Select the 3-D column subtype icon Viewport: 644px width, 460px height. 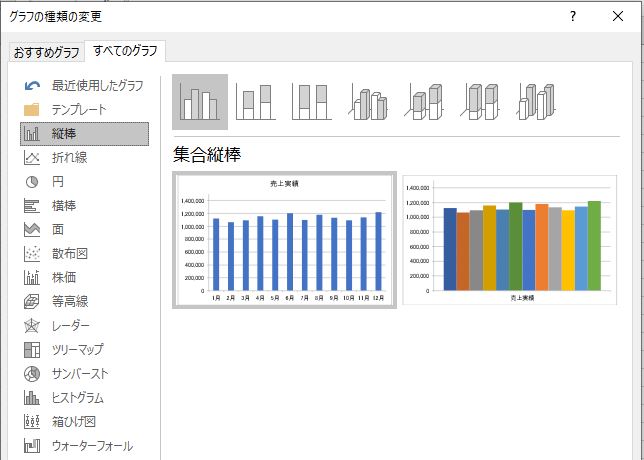[536, 102]
